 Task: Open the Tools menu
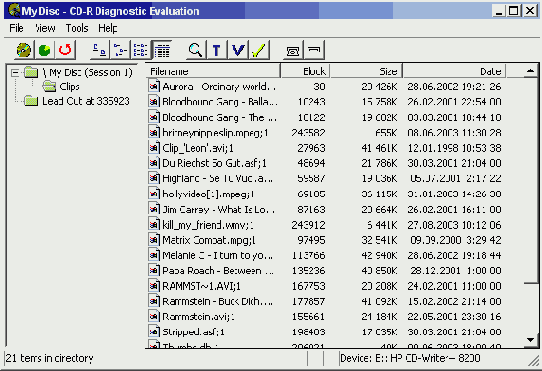coord(77,28)
